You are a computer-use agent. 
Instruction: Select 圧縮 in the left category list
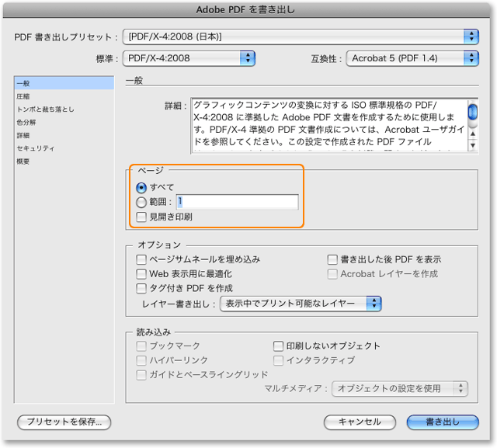[23, 96]
